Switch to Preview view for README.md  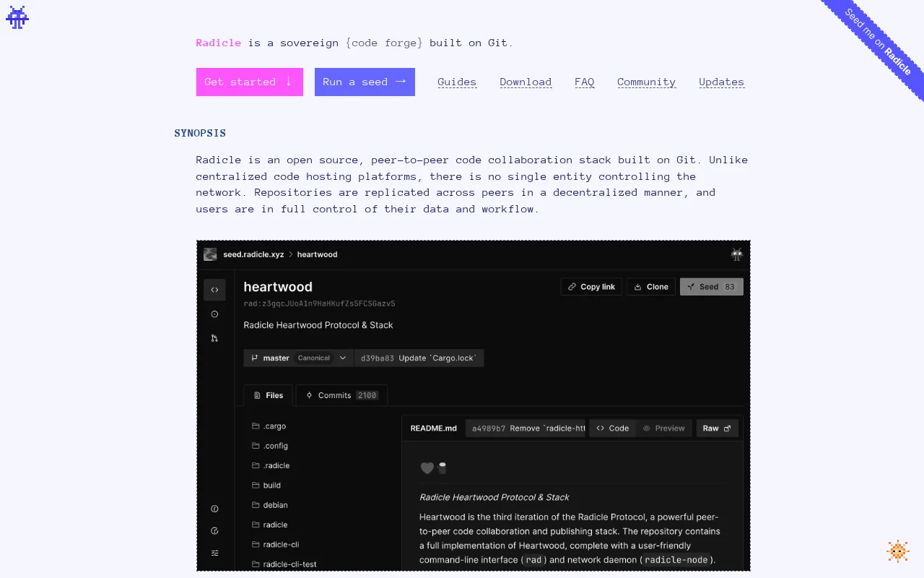coord(664,428)
